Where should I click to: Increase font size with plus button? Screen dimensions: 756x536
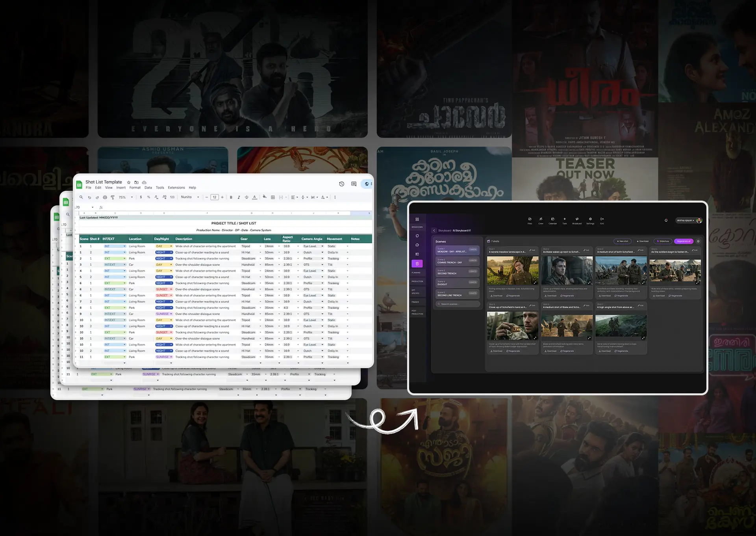(222, 197)
